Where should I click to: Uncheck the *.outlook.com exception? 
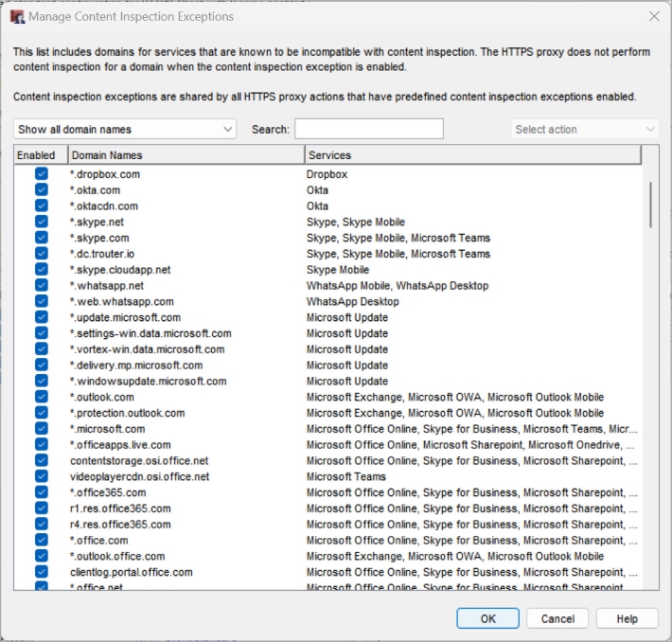click(x=42, y=396)
